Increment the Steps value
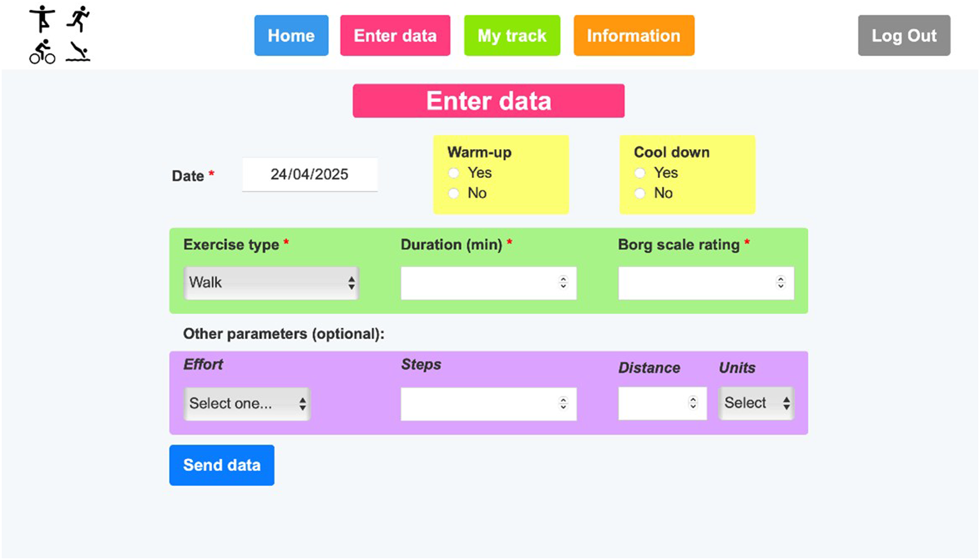 click(564, 400)
